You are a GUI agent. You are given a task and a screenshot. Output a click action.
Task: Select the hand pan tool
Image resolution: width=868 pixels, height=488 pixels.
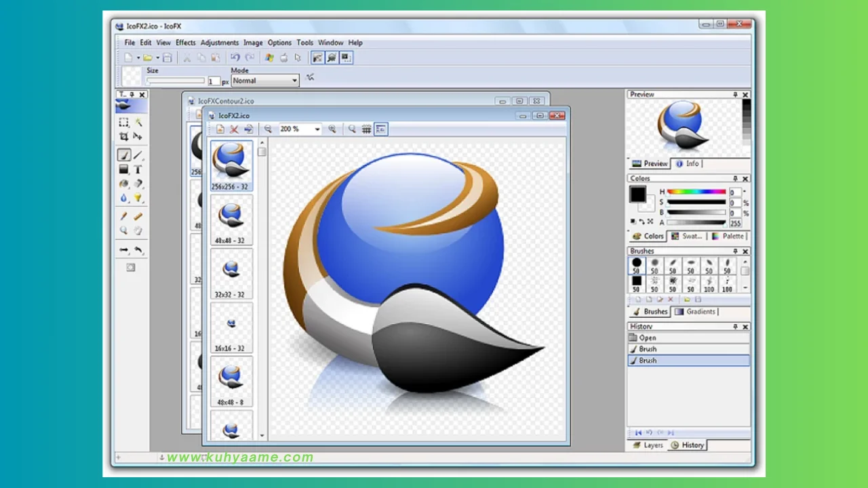click(x=138, y=230)
